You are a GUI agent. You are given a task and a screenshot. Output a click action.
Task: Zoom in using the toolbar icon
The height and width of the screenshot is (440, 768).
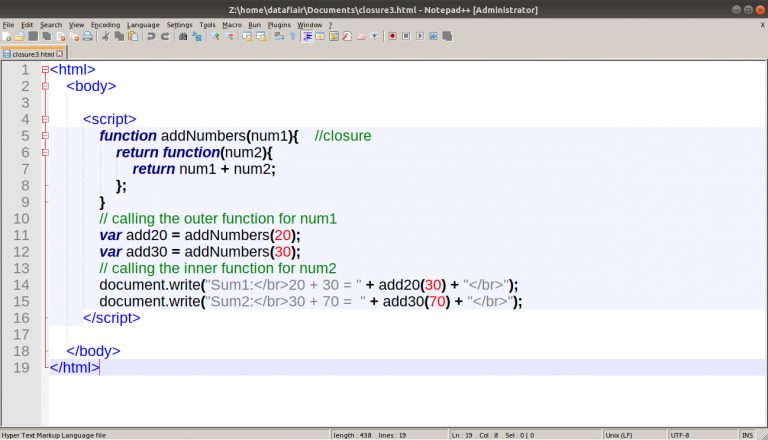tap(215, 36)
